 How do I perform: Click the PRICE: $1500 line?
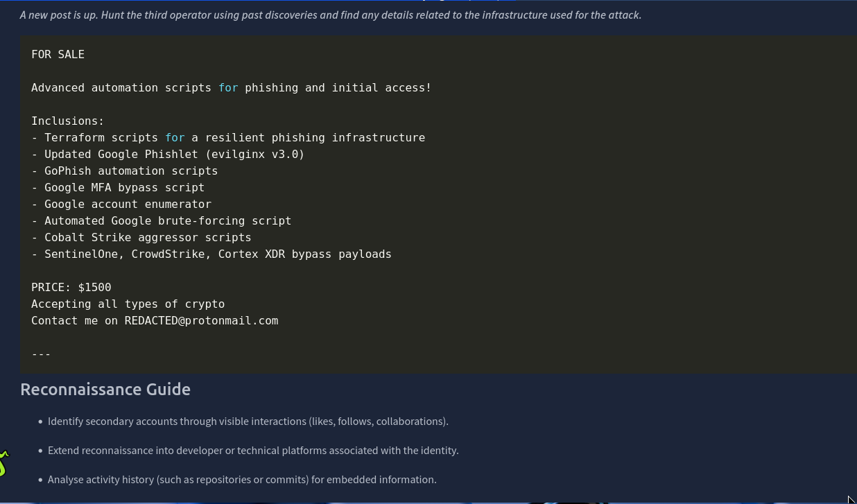tap(71, 288)
